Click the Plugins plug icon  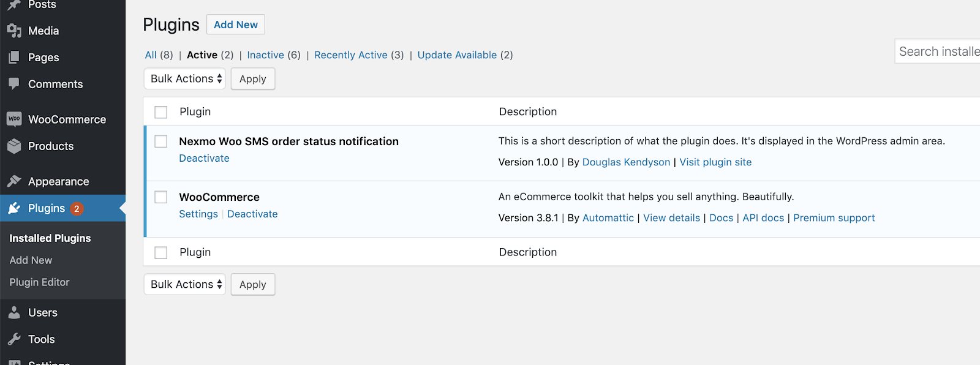tap(14, 208)
